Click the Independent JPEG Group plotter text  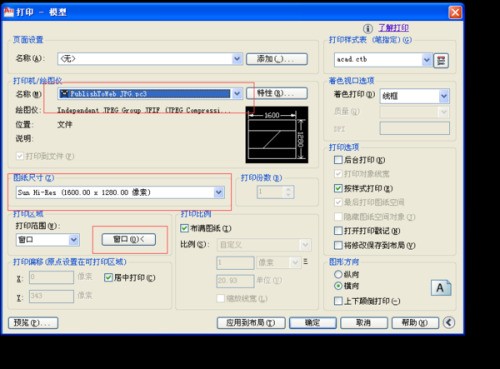point(144,110)
